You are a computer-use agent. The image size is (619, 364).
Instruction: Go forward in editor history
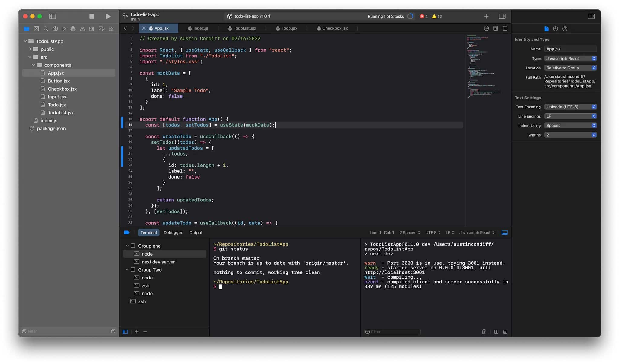133,28
